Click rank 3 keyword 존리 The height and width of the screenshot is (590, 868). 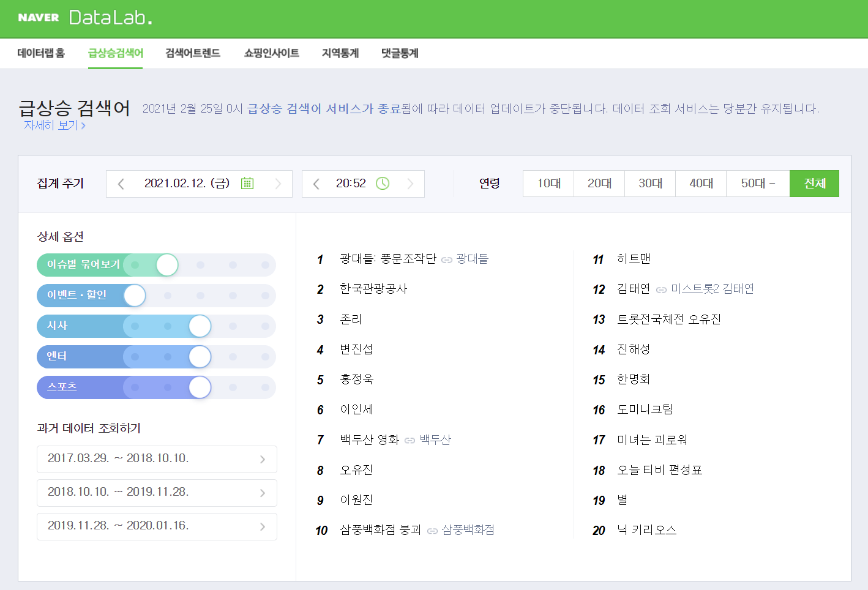click(351, 319)
